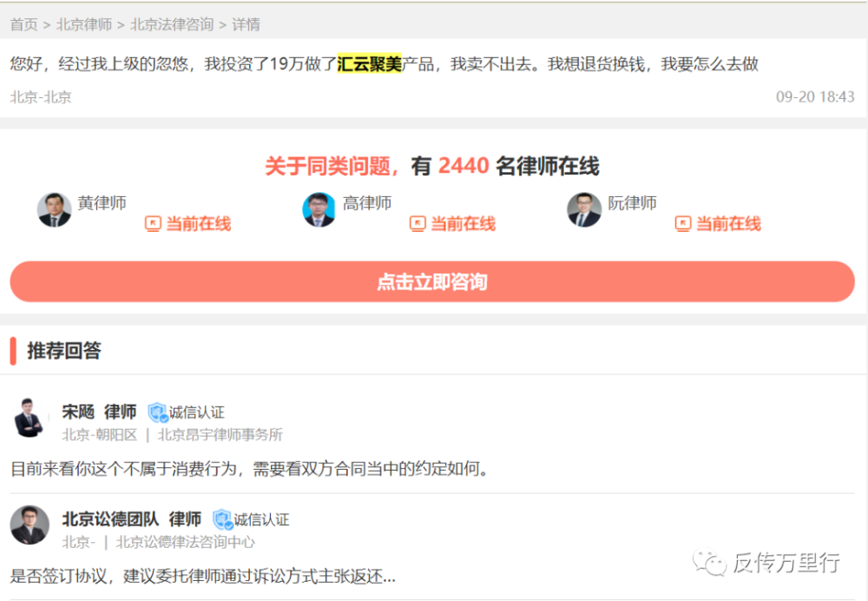Click 当前在线 link under 阮律师
Image resolution: width=868 pixels, height=601 pixels.
coord(728,223)
